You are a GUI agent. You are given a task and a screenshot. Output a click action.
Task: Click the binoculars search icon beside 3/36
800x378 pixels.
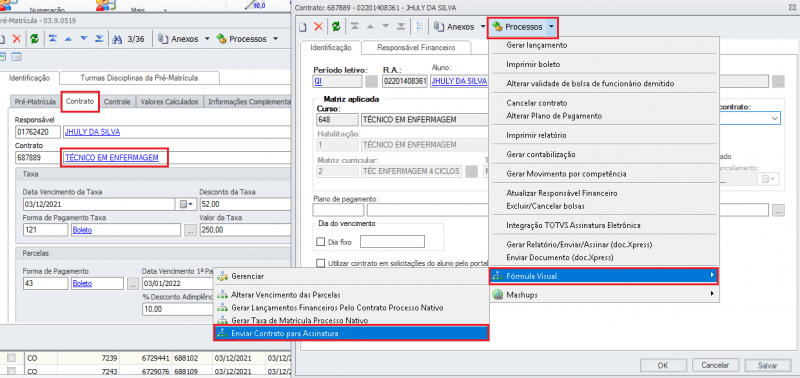click(x=117, y=39)
